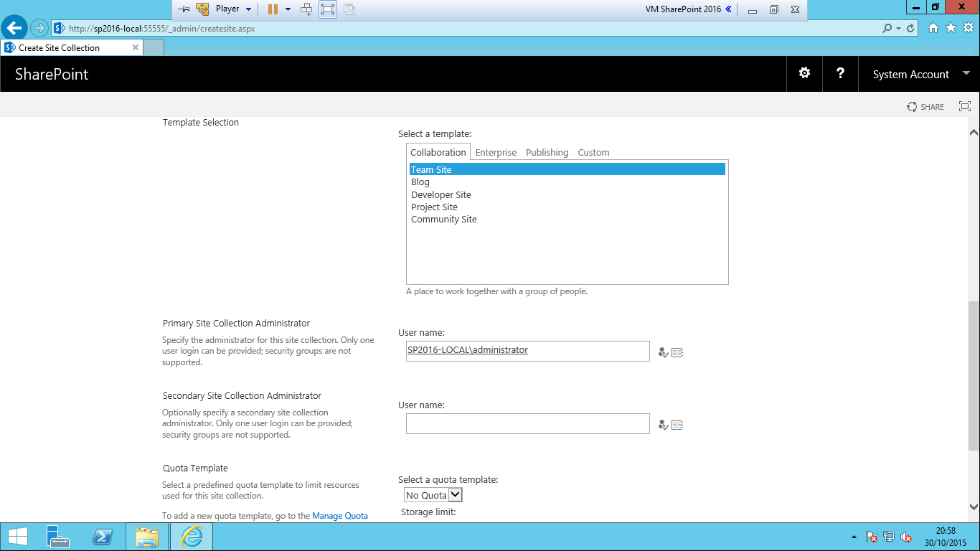Open the VM power options dropdown arrow
This screenshot has height=551, width=980.
(288, 9)
